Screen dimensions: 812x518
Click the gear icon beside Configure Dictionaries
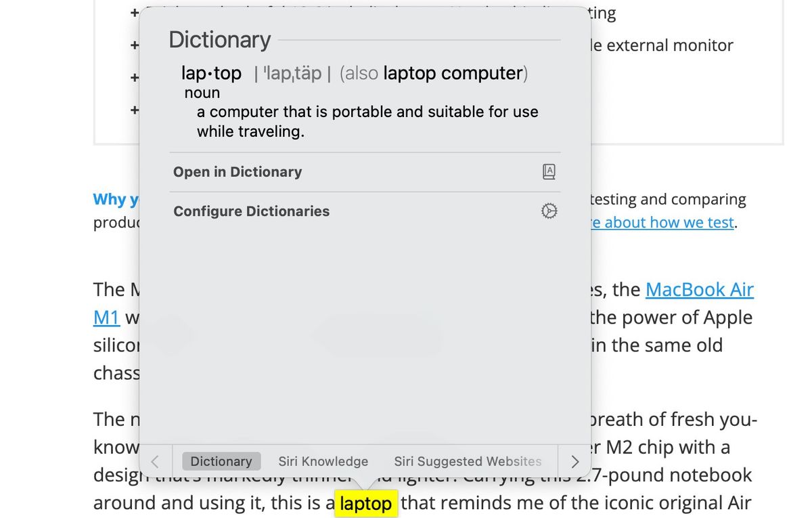[549, 211]
